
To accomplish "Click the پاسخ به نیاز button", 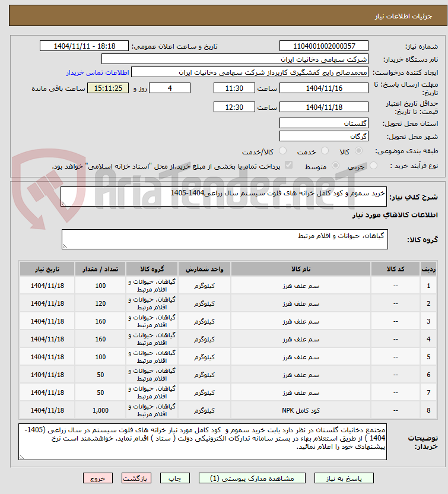I will point(344,478).
